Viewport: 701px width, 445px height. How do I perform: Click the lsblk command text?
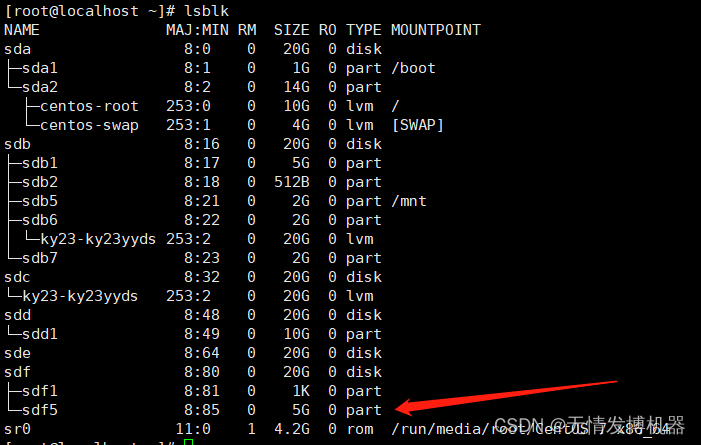coord(206,11)
